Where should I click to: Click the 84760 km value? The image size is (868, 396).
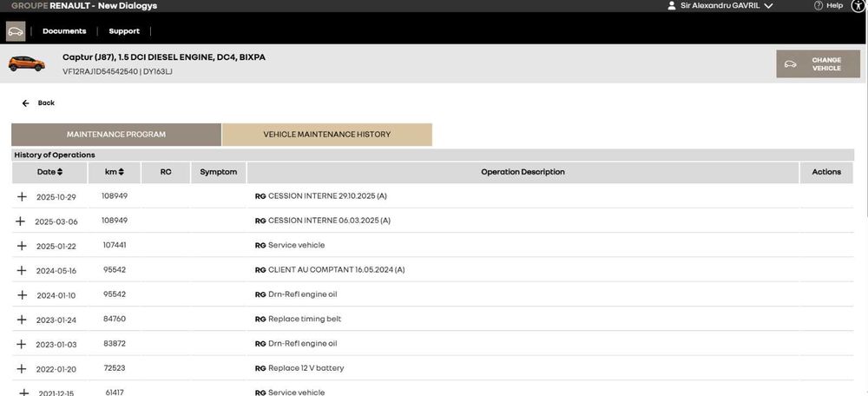pyautogui.click(x=114, y=319)
